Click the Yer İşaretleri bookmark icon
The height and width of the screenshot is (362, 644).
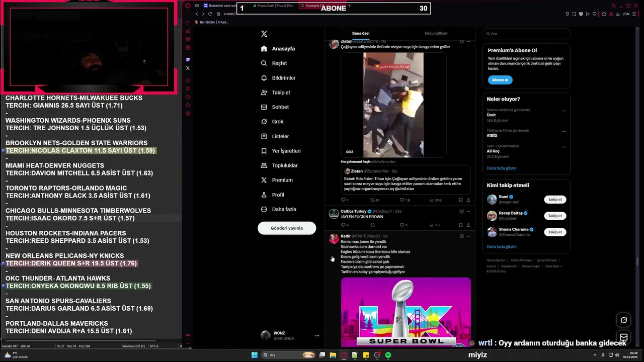[x=264, y=151]
